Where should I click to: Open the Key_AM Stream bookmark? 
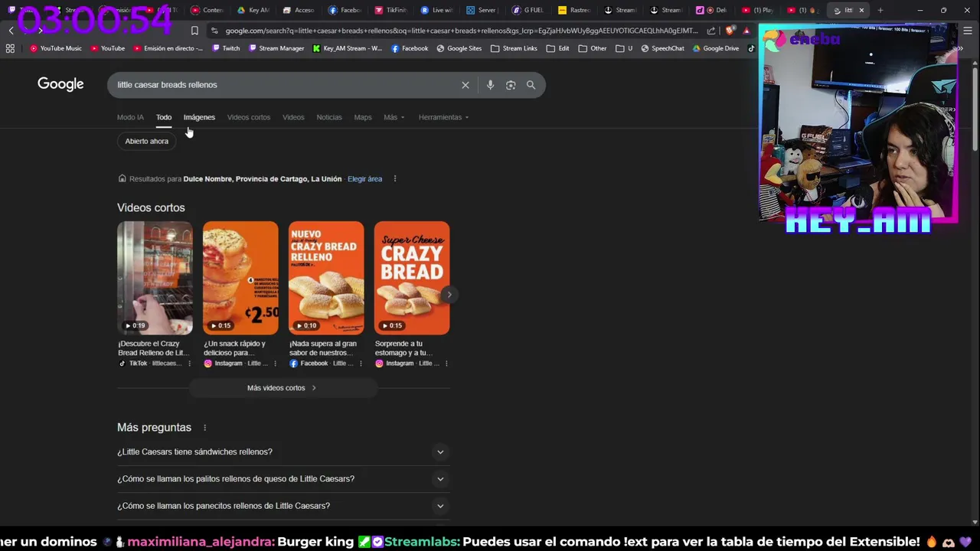click(347, 48)
